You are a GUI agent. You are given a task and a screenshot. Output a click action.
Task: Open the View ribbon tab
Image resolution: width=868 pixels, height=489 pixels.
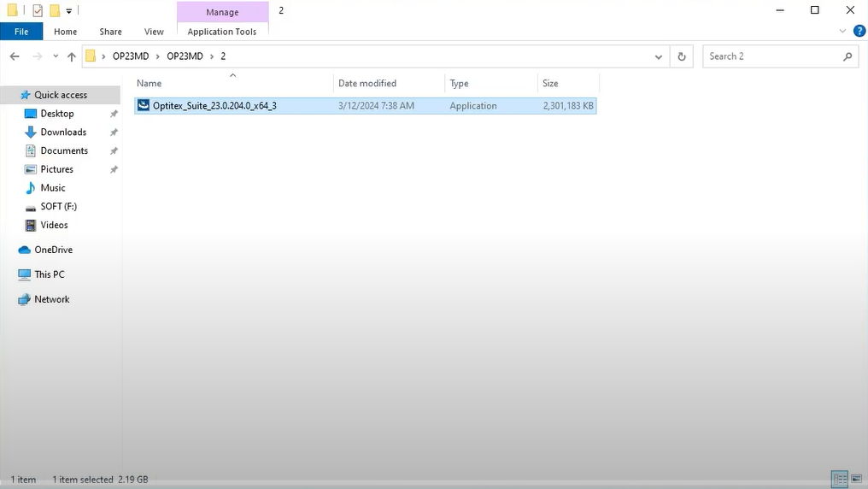[154, 32]
